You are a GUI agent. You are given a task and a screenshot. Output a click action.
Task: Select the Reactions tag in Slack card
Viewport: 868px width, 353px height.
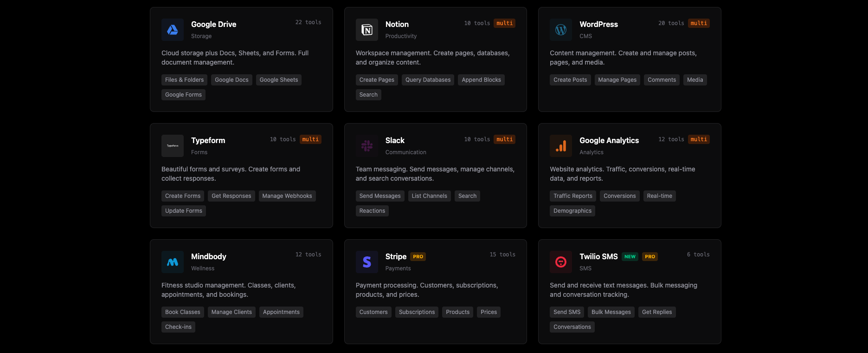pos(372,211)
